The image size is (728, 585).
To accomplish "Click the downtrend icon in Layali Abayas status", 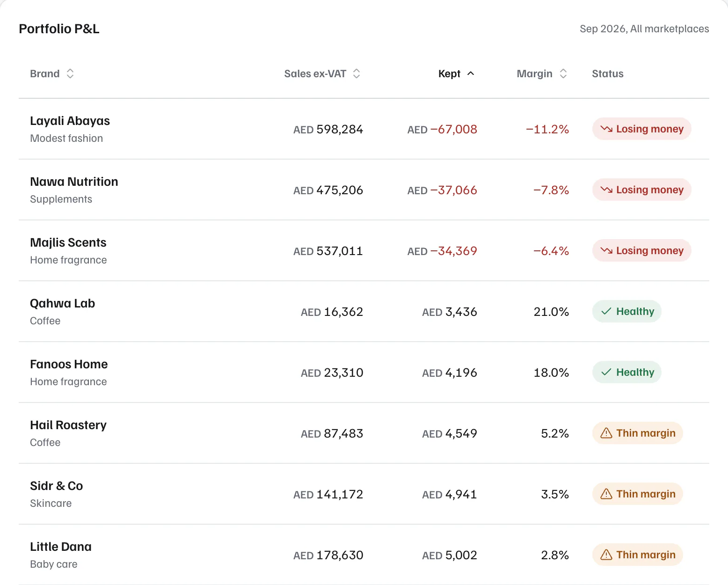I will coord(606,129).
